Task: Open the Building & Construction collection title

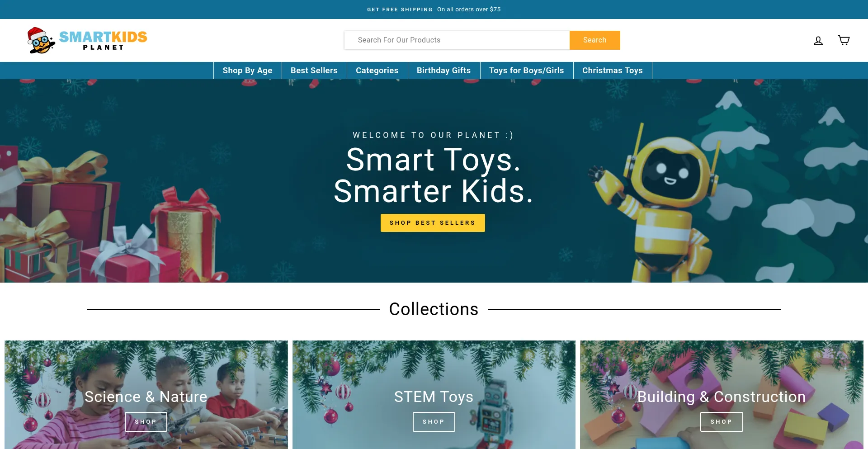Action: pyautogui.click(x=722, y=397)
